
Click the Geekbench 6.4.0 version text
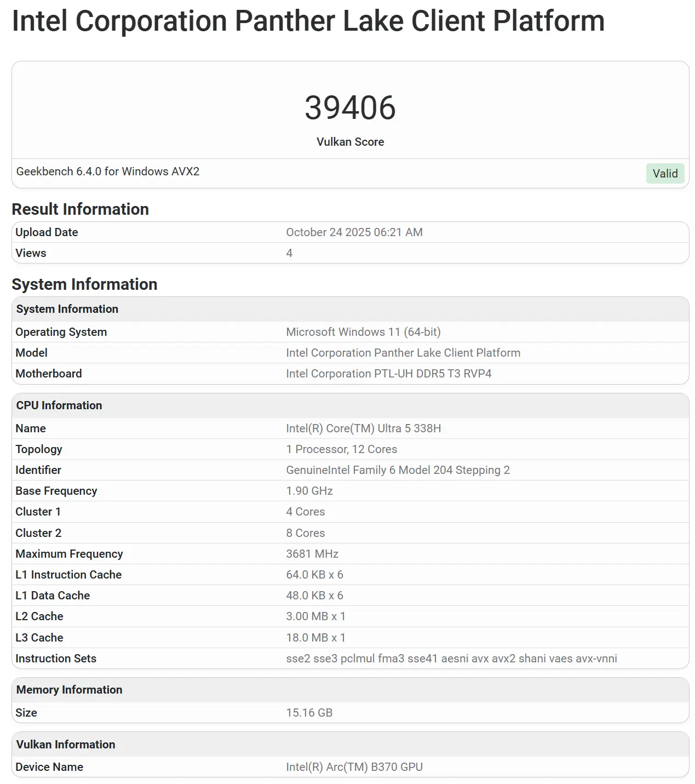pos(108,171)
